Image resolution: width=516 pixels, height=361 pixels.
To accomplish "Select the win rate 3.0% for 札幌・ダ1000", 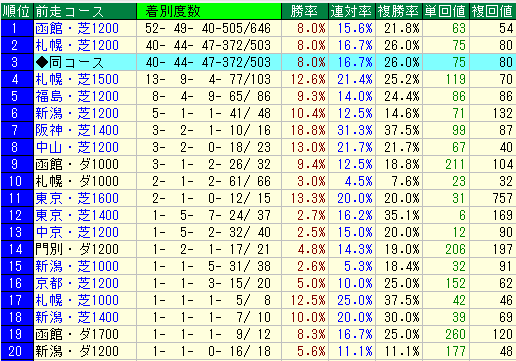I will pyautogui.click(x=311, y=181).
